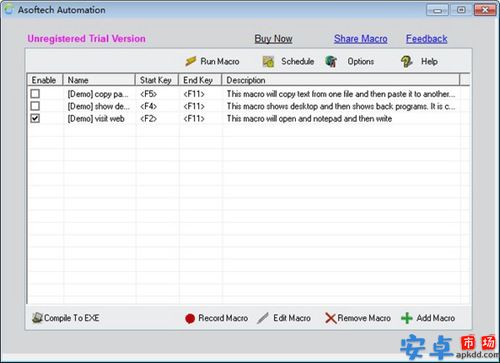
Task: Click the description 'This macro will copy text from one file'
Action: click(x=341, y=94)
